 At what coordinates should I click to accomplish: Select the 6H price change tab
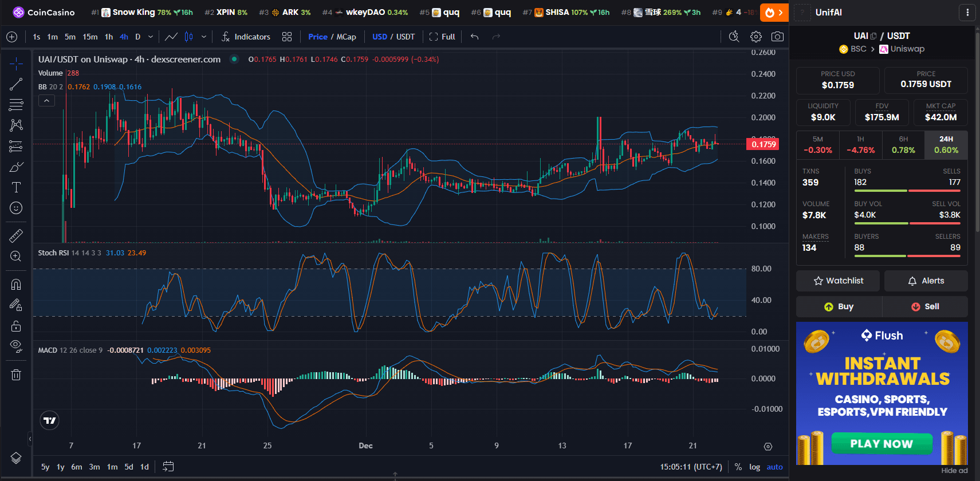903,145
